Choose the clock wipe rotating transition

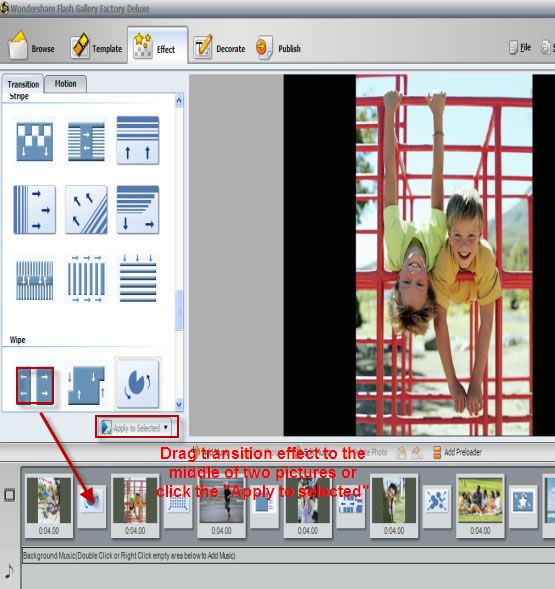coord(138,384)
